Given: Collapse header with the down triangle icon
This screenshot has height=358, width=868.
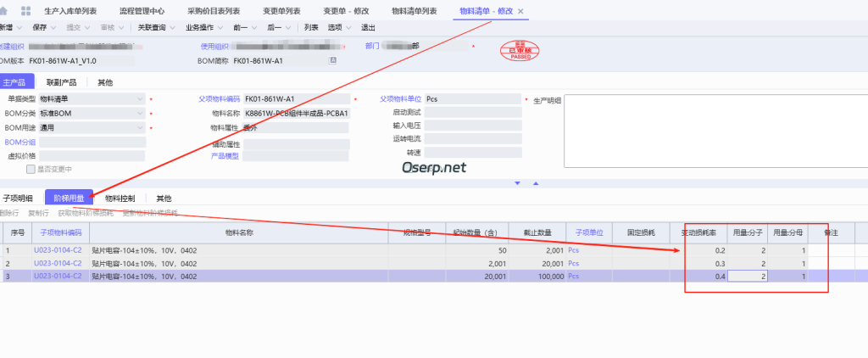Looking at the screenshot, I should [x=518, y=183].
